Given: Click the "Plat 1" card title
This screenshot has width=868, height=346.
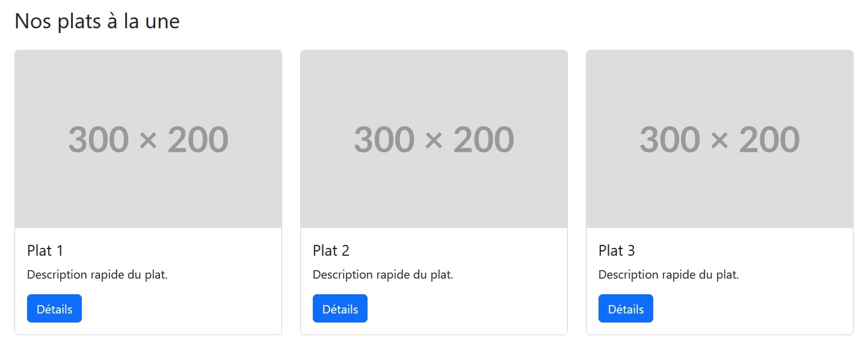Looking at the screenshot, I should 45,250.
